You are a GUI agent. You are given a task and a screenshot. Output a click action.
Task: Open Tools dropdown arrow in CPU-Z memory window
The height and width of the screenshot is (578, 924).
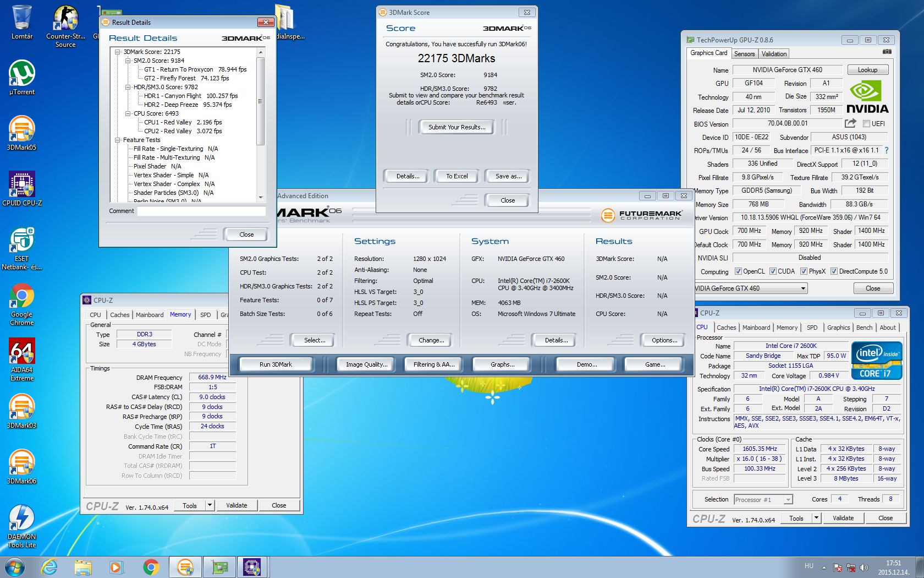point(210,505)
